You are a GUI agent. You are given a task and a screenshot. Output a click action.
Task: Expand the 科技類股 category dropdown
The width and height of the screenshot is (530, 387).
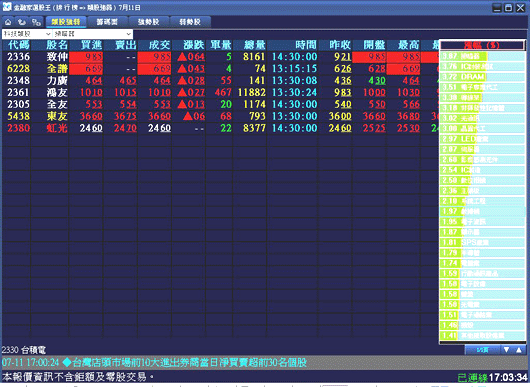[x=27, y=34]
